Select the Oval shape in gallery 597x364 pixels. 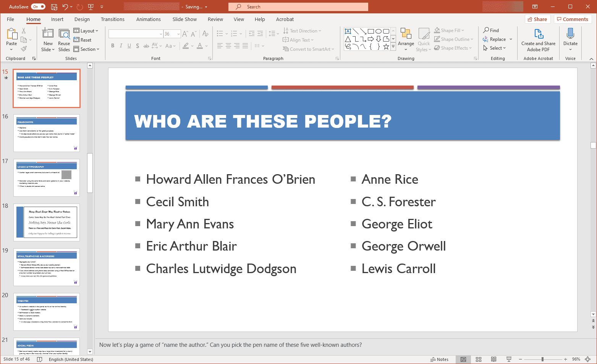pos(379,31)
